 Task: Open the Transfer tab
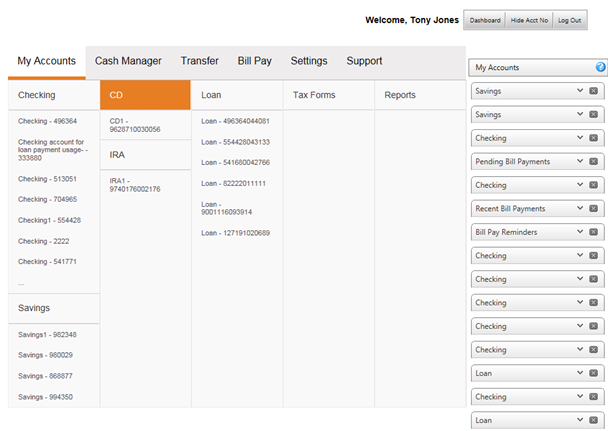point(200,61)
